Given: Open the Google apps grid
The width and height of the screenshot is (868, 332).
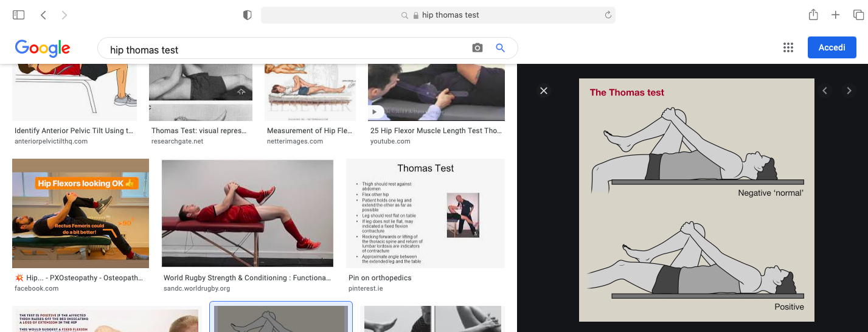Looking at the screenshot, I should point(788,48).
